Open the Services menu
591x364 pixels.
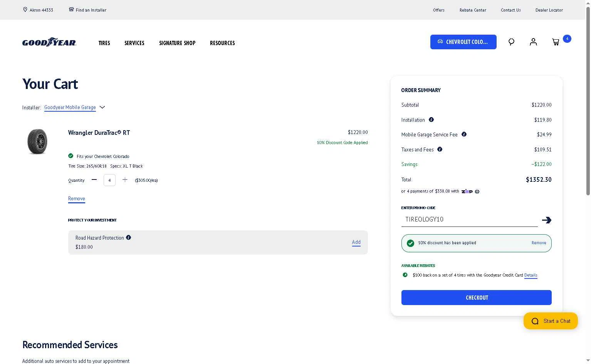point(134,43)
